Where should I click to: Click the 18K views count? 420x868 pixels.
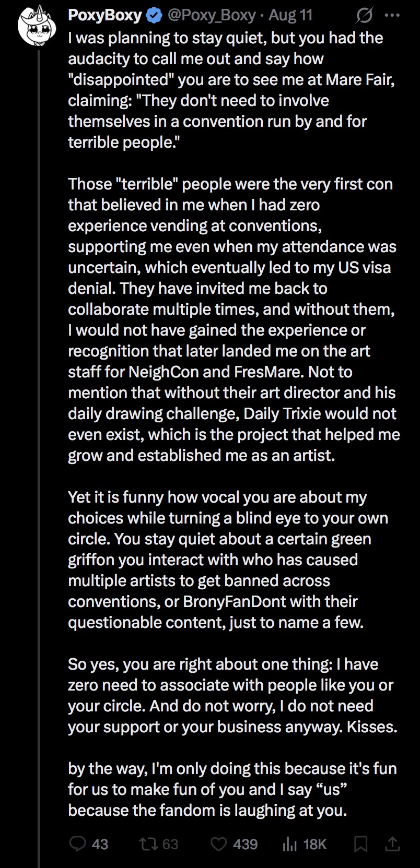click(x=314, y=844)
